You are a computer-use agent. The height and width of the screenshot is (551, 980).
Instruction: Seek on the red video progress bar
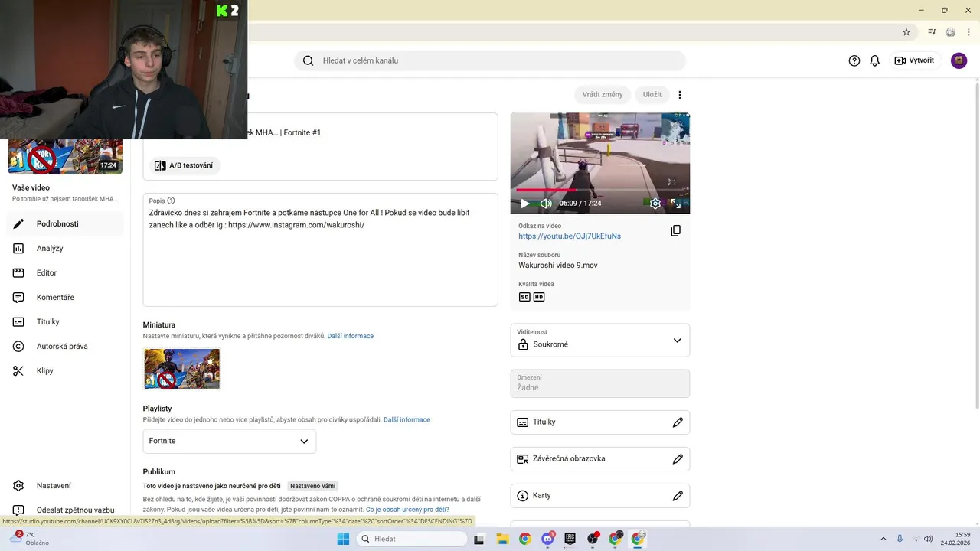(600, 190)
